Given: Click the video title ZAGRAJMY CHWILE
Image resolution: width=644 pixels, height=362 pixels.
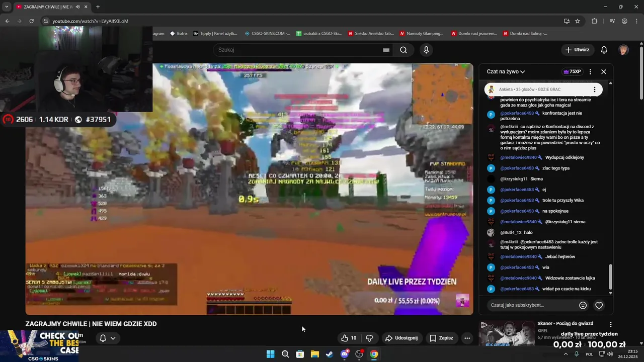Looking at the screenshot, I should [91, 324].
